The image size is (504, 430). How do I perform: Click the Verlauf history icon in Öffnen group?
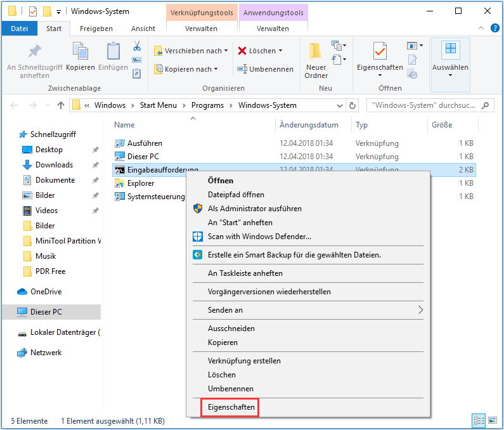[x=413, y=74]
